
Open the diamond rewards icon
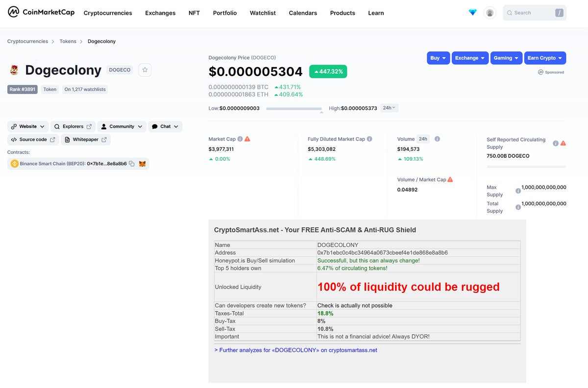click(x=472, y=12)
